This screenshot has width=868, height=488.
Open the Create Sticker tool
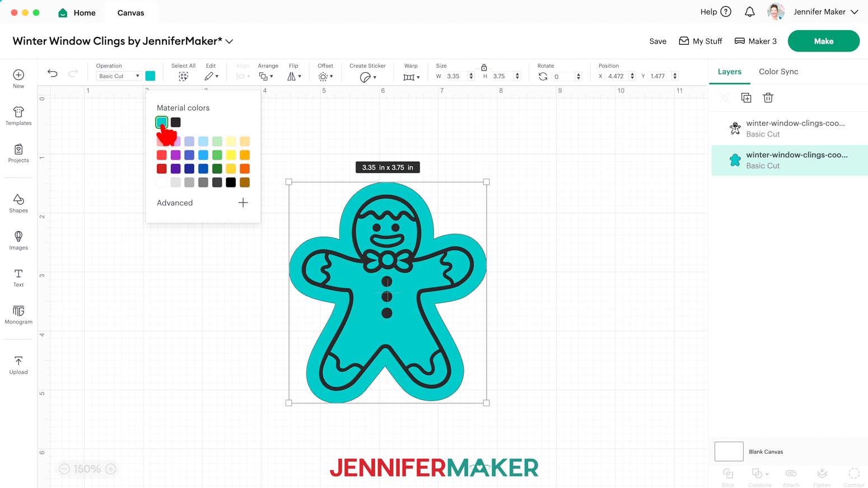pos(367,77)
